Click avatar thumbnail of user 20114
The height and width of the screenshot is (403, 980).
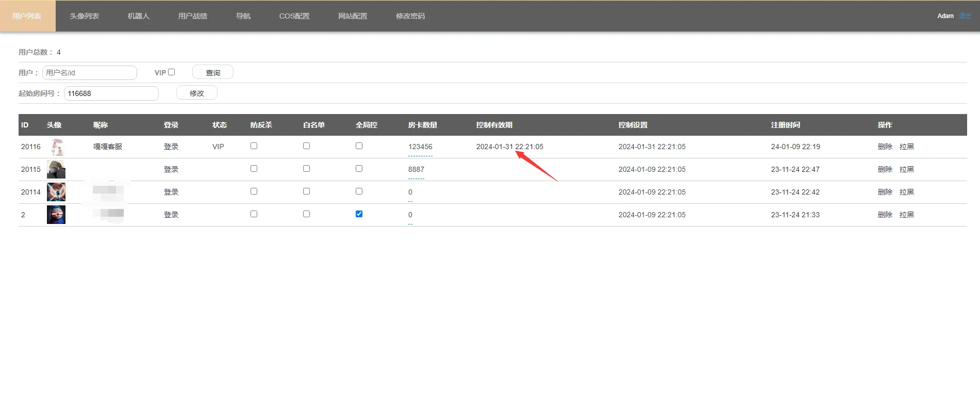coord(56,192)
